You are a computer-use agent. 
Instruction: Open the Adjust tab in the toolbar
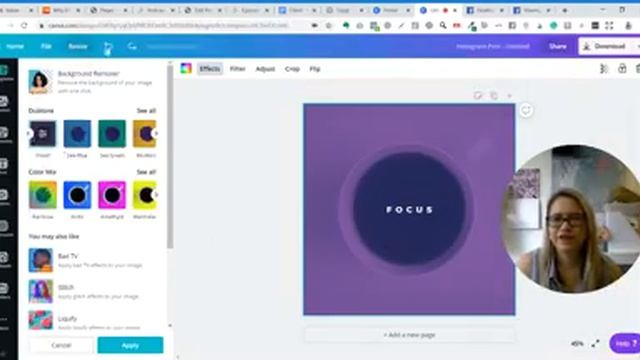[265, 69]
